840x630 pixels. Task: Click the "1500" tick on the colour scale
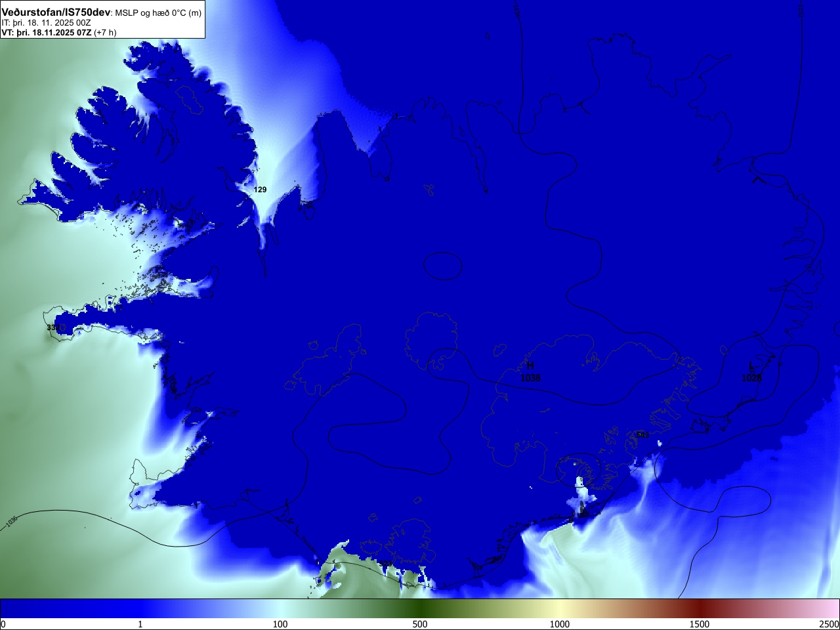pyautogui.click(x=700, y=624)
